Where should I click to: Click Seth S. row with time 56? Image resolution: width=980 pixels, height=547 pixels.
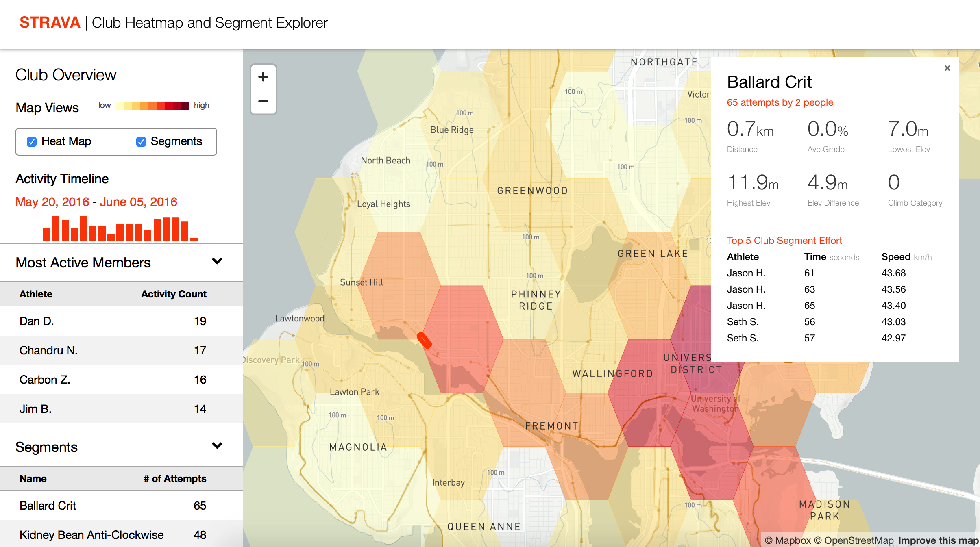(834, 322)
